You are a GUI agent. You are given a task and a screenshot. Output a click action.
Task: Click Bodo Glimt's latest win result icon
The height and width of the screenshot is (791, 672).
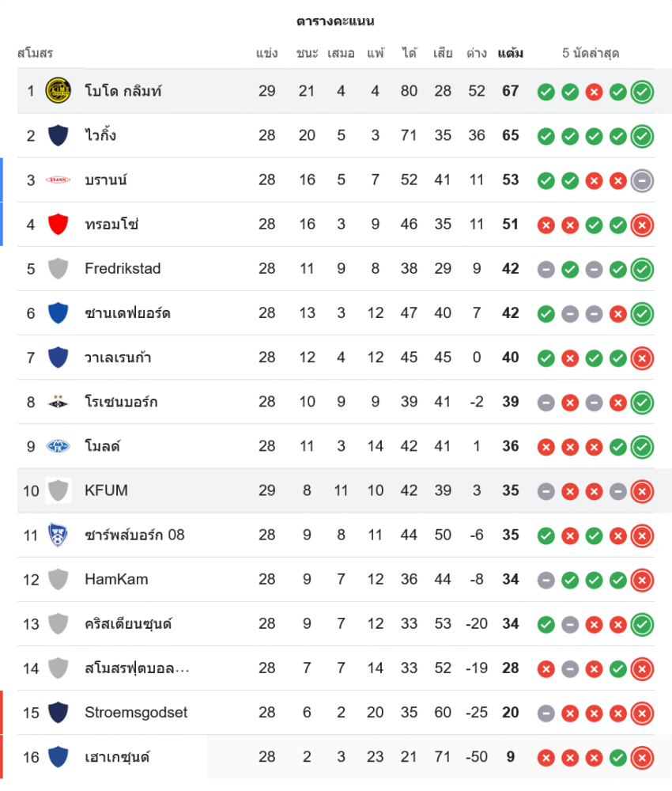coord(642,91)
